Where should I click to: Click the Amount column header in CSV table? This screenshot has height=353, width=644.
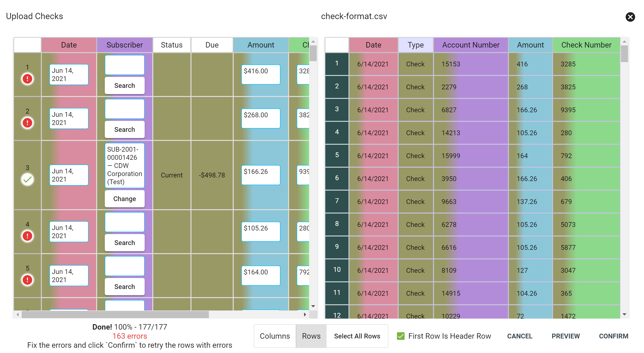click(x=530, y=45)
